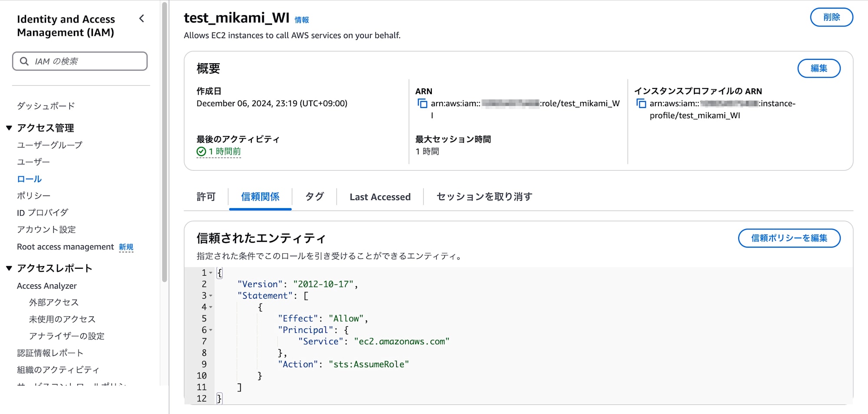Image resolution: width=868 pixels, height=414 pixels.
Task: Open the セッションを取り消す tab
Action: coord(484,197)
